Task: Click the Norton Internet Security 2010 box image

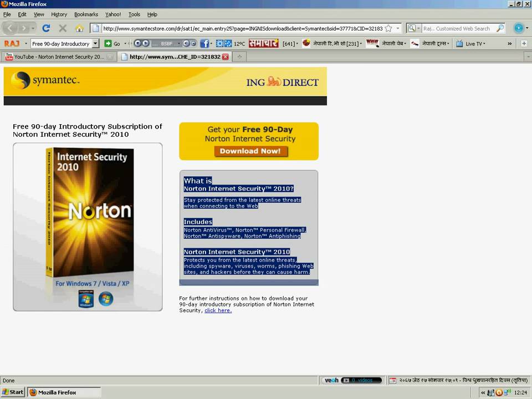Action: coord(90,213)
